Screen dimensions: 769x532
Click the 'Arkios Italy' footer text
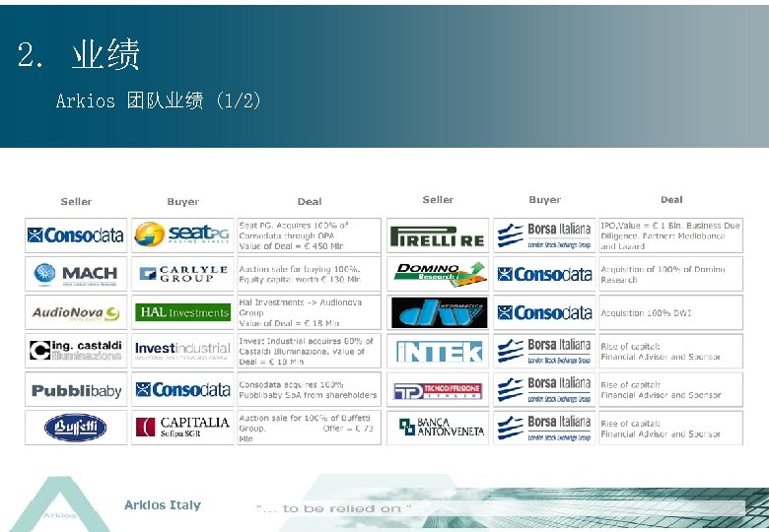pyautogui.click(x=163, y=505)
